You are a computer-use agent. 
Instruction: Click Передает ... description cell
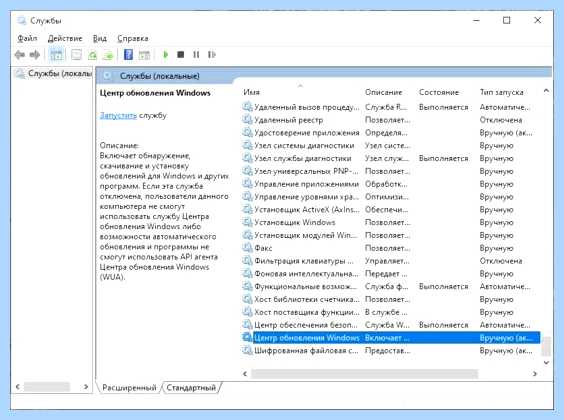[x=386, y=274]
